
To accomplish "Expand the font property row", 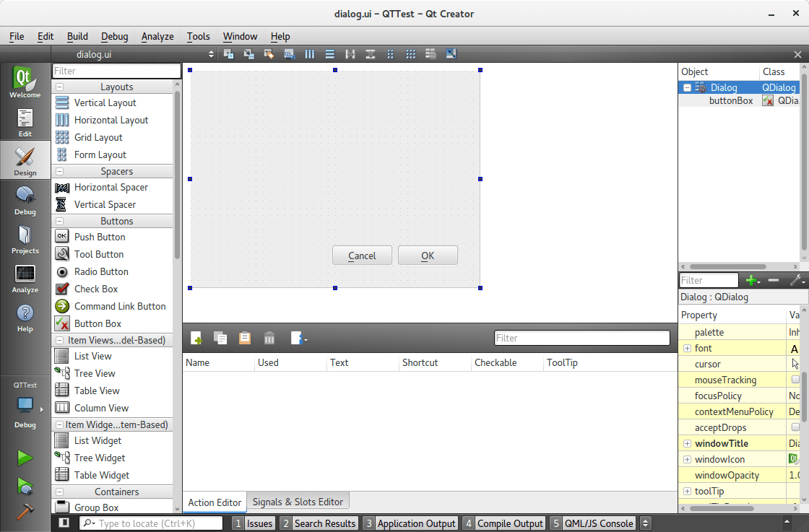I will coord(687,349).
